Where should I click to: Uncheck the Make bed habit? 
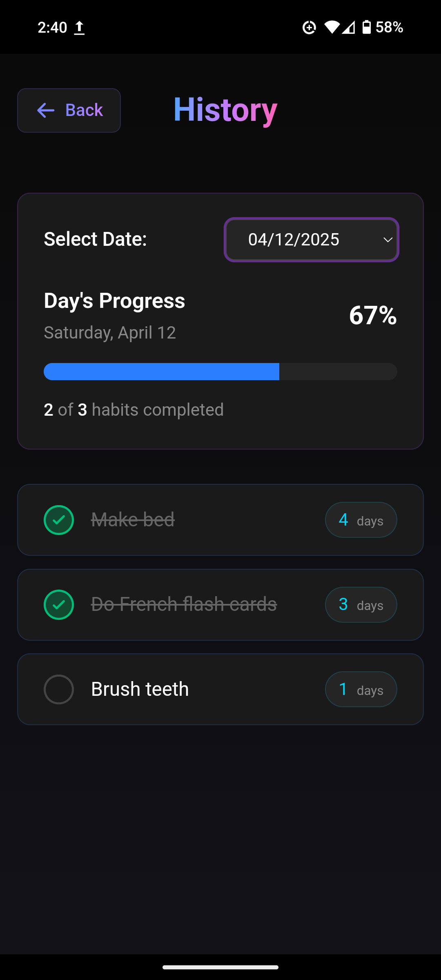[x=59, y=520]
